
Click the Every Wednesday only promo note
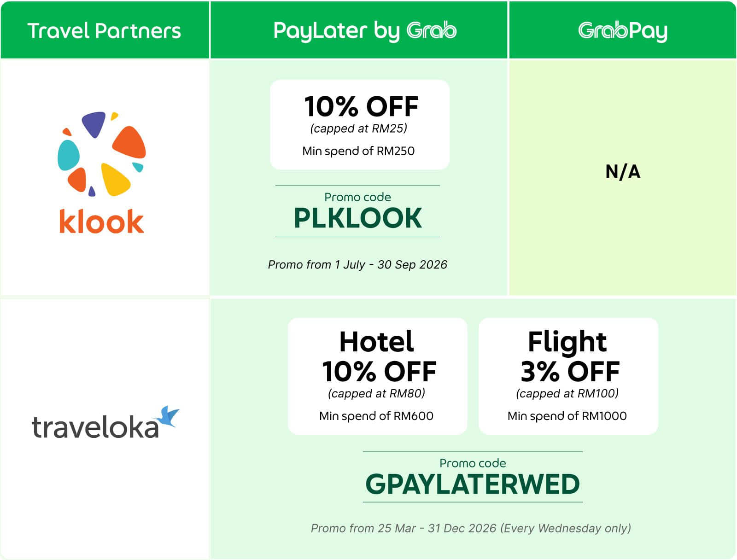[566, 528]
